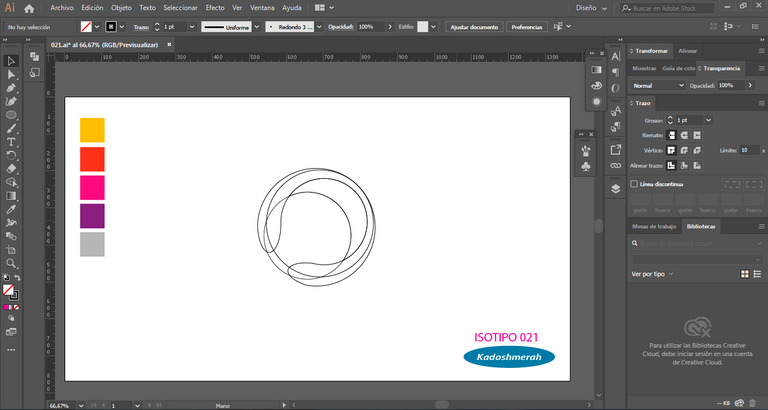
Task: Select the Shape Builder tool
Action: 11,182
